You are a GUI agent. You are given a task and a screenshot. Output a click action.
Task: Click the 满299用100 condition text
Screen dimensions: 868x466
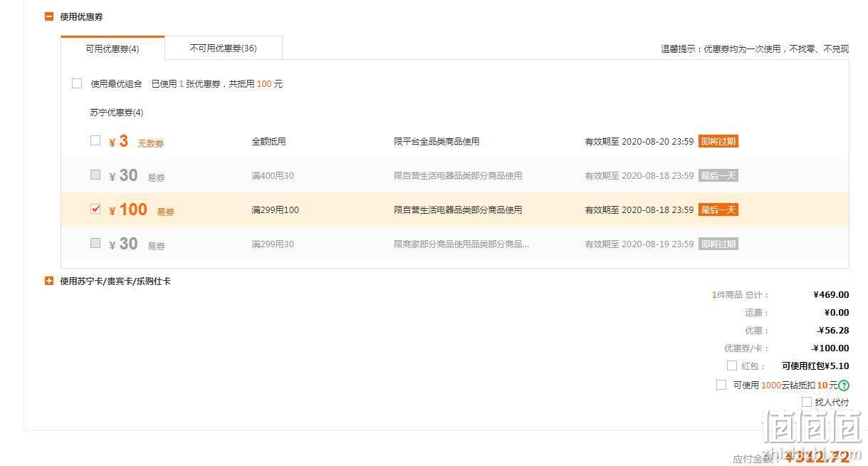coord(275,210)
